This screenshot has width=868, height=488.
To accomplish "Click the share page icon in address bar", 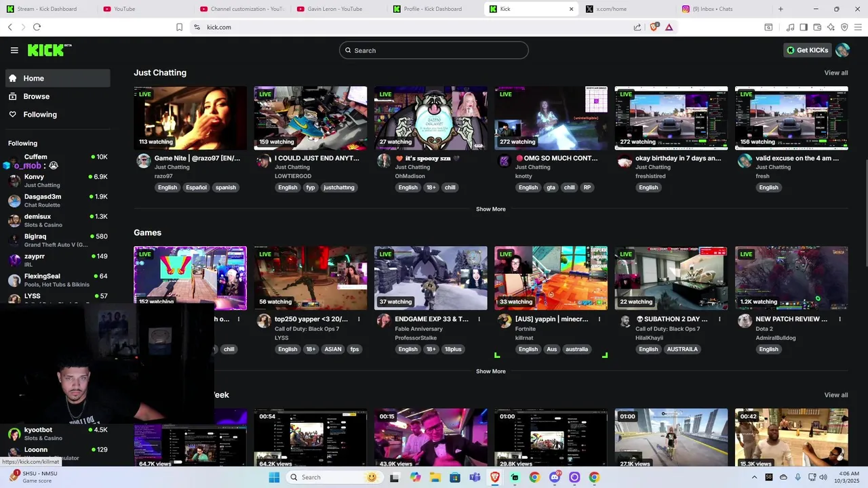I will click(637, 27).
